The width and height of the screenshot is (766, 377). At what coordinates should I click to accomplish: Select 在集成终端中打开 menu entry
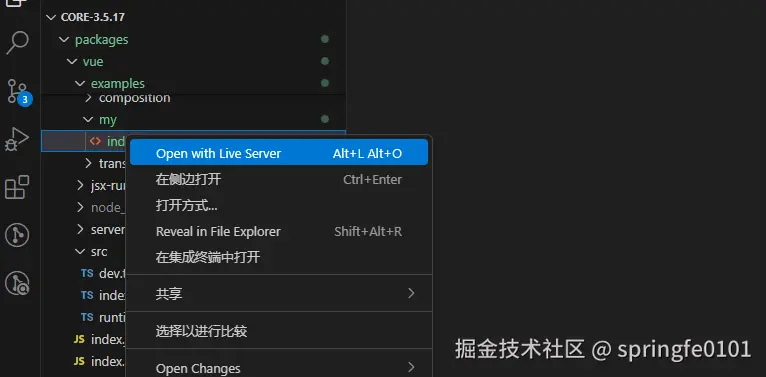279,257
